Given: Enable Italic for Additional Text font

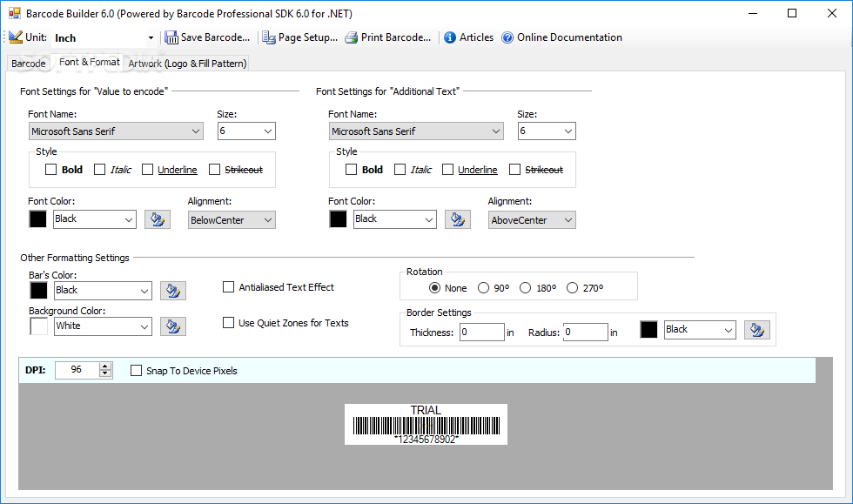Looking at the screenshot, I should pyautogui.click(x=400, y=170).
